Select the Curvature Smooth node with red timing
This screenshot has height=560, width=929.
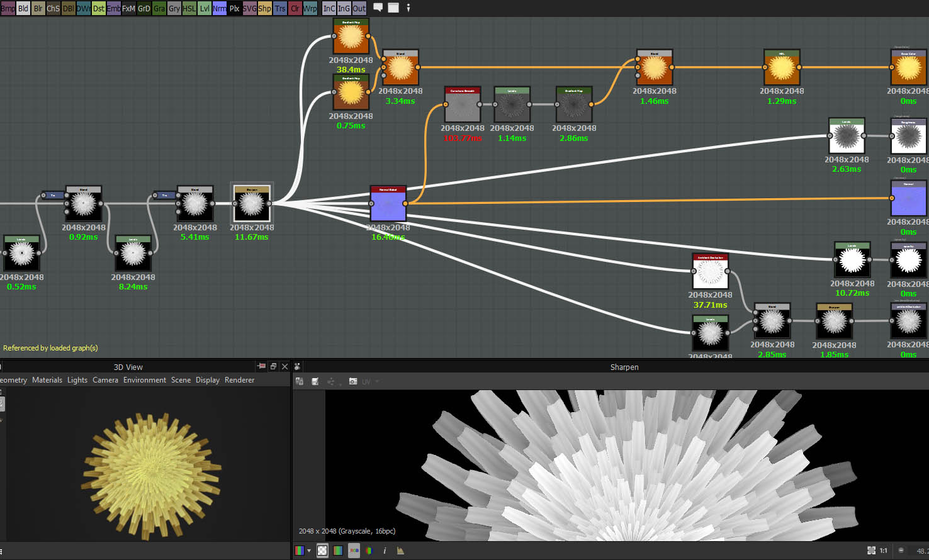(x=463, y=104)
